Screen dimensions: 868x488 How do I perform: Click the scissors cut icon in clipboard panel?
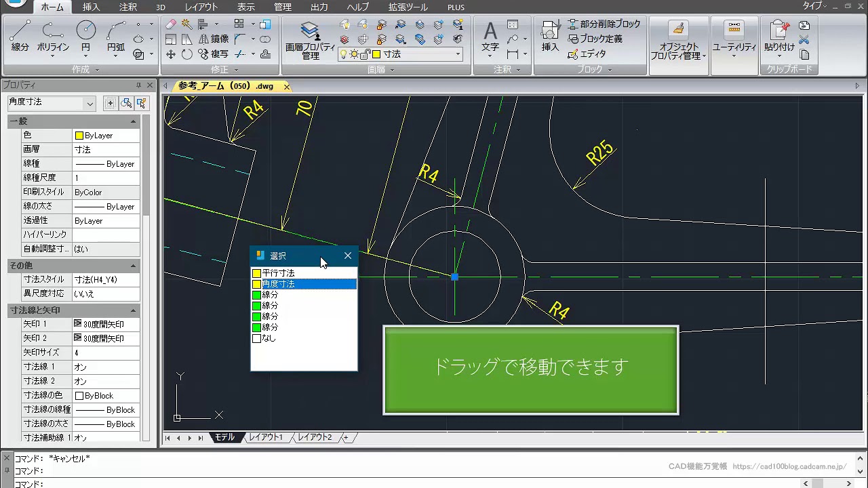point(804,39)
